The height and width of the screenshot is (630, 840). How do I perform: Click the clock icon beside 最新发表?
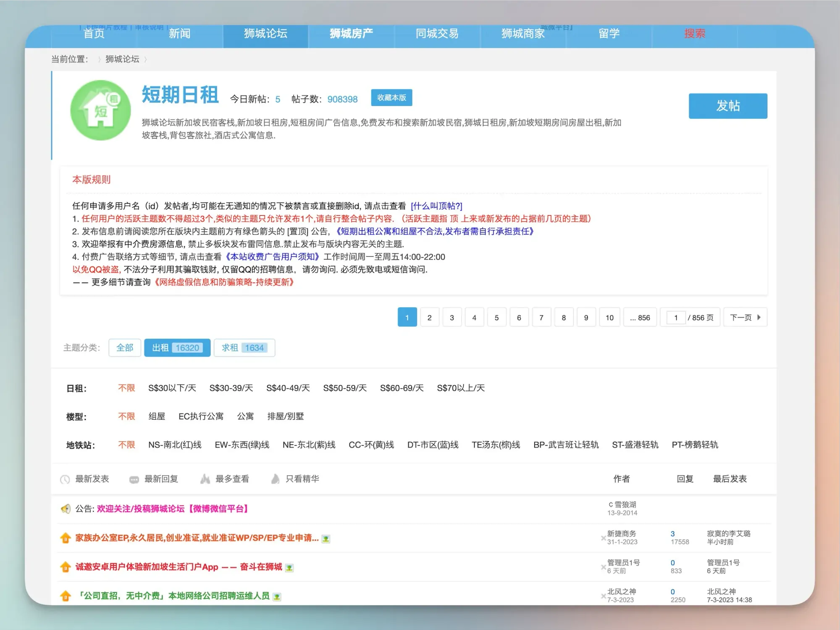click(x=65, y=479)
